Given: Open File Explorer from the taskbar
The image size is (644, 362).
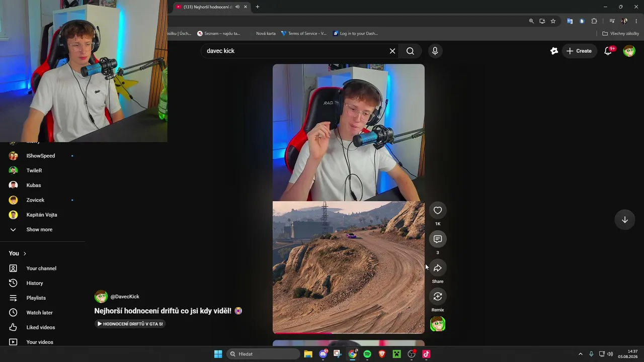Looking at the screenshot, I should coord(308,354).
